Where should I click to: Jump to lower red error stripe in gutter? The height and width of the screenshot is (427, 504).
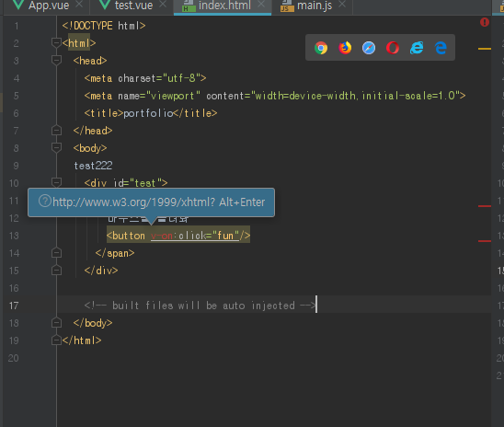[485, 241]
